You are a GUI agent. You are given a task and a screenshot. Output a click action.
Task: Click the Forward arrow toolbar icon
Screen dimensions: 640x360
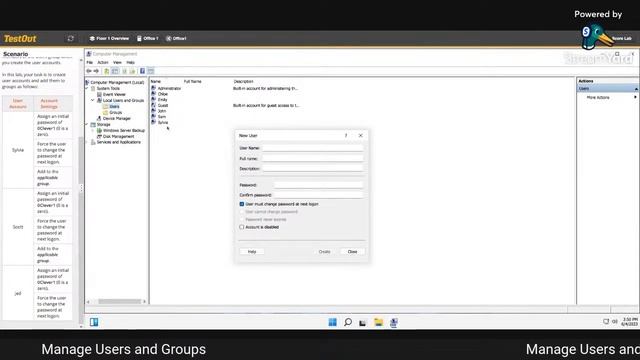point(96,71)
